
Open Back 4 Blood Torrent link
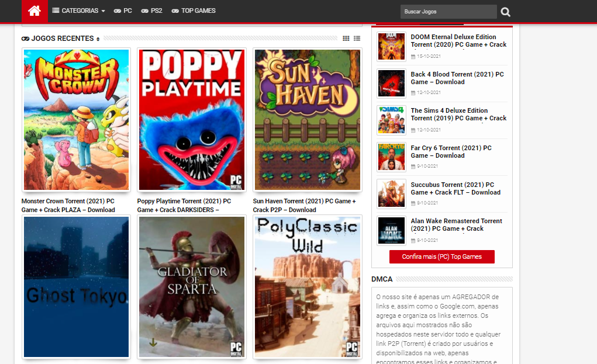(457, 78)
